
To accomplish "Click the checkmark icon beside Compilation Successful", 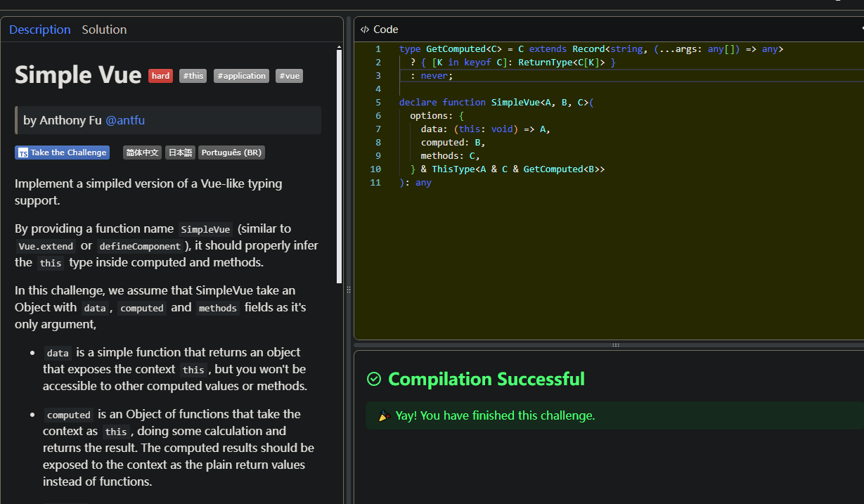I will (374, 380).
